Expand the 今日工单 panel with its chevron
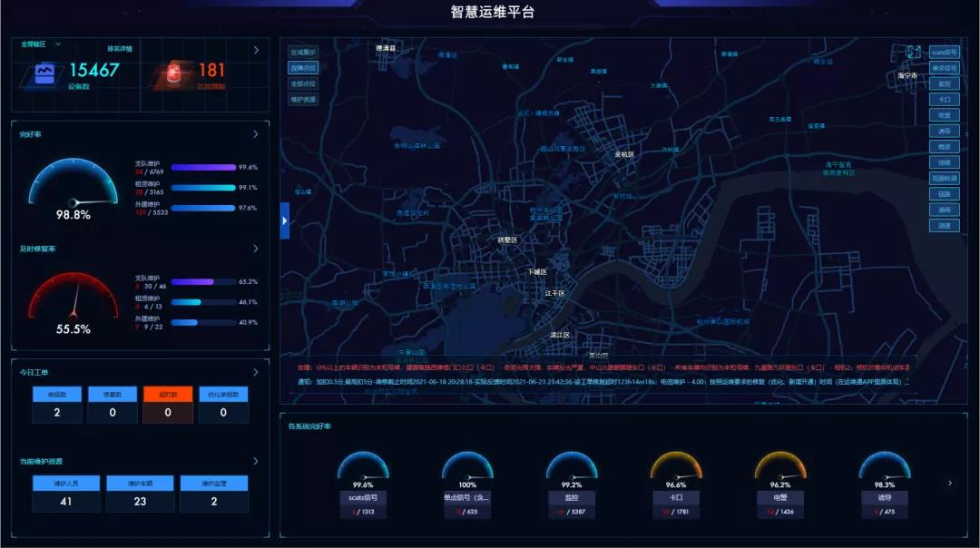Screen dimensions: 980x548 256,372
